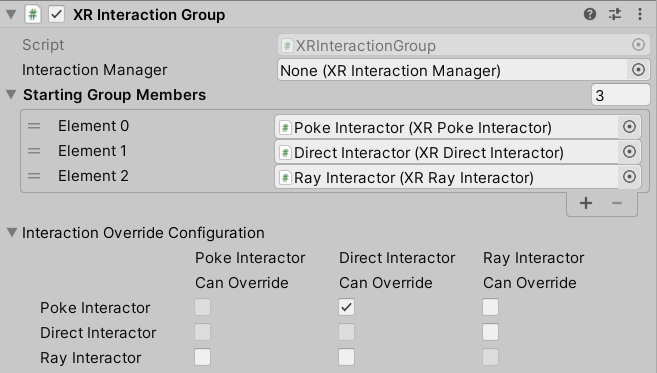
Task: Remove selected group member with minus
Action: click(617, 203)
